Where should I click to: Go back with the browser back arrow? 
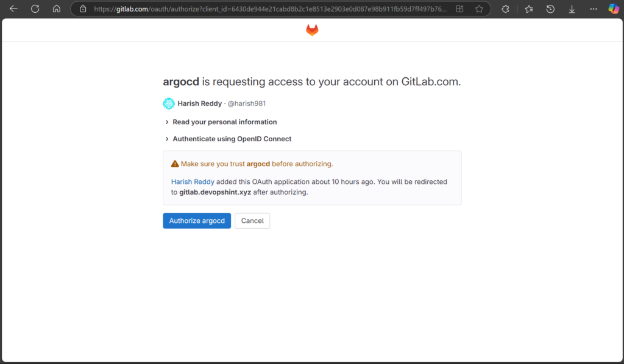point(13,9)
